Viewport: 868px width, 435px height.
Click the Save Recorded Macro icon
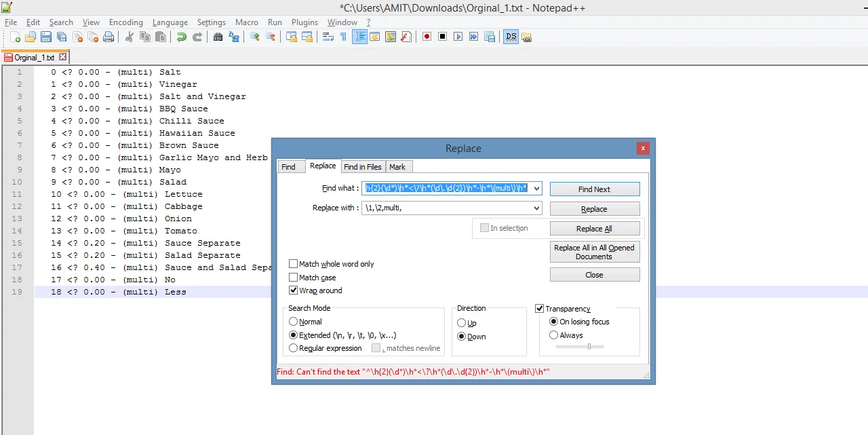(x=489, y=37)
